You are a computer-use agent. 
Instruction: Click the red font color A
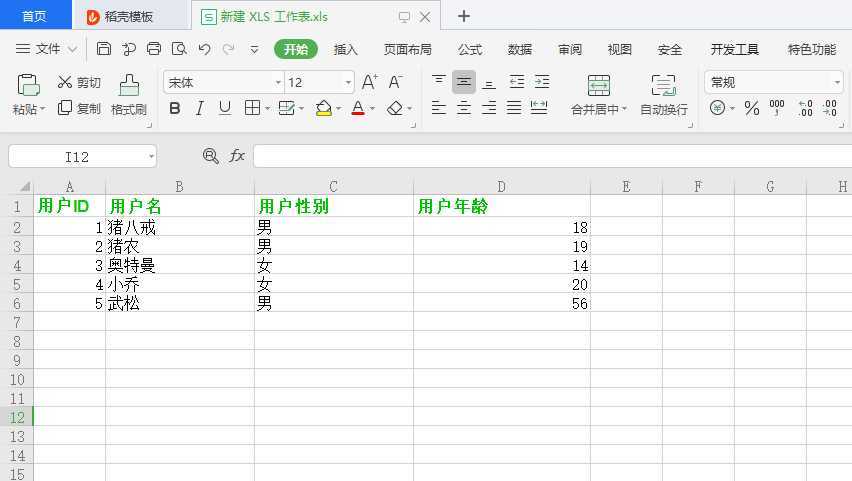(358, 108)
